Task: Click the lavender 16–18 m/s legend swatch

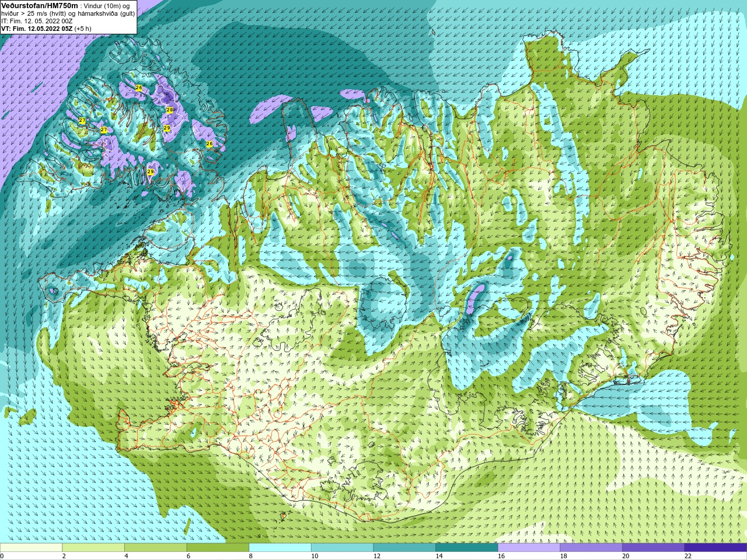Action: point(529,548)
